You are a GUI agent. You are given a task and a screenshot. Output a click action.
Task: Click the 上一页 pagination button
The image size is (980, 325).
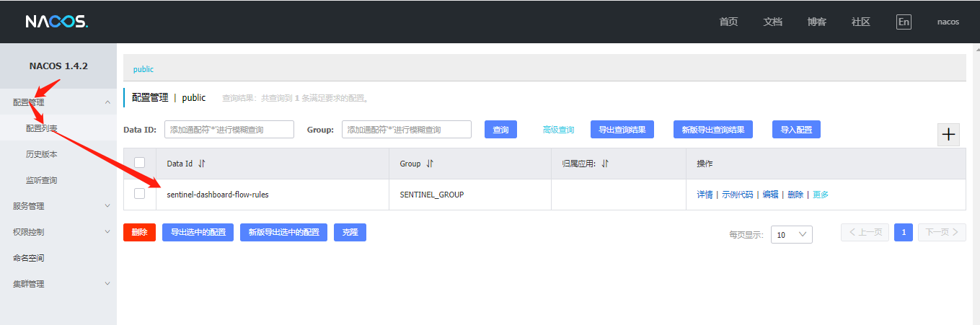click(x=865, y=232)
